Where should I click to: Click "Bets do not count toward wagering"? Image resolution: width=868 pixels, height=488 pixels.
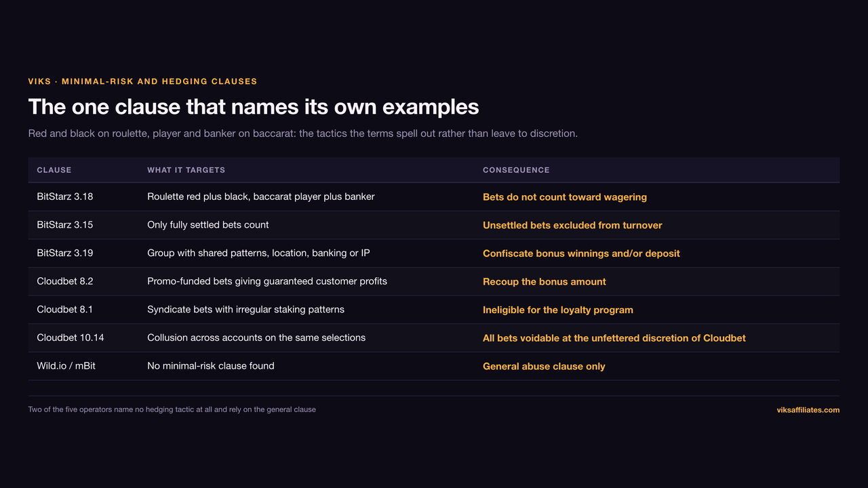(x=565, y=197)
